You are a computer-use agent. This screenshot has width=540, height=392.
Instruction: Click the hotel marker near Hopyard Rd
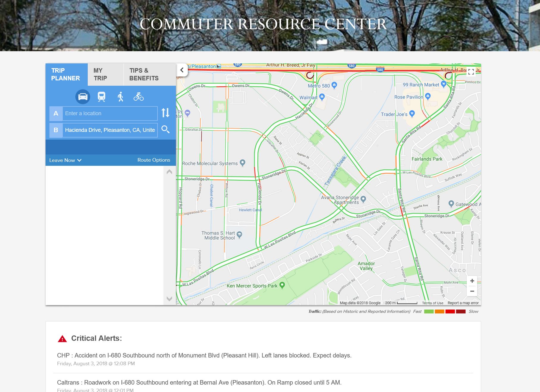pyautogui.click(x=188, y=113)
